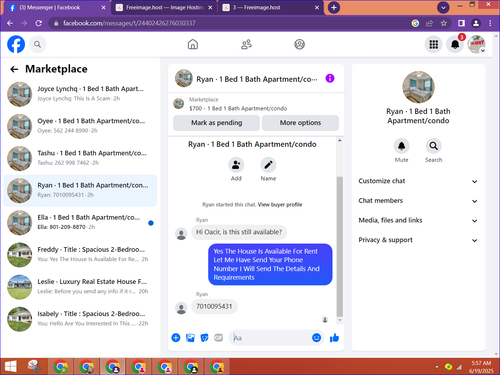
Task: Open the Windows Start button
Action: coord(10,367)
